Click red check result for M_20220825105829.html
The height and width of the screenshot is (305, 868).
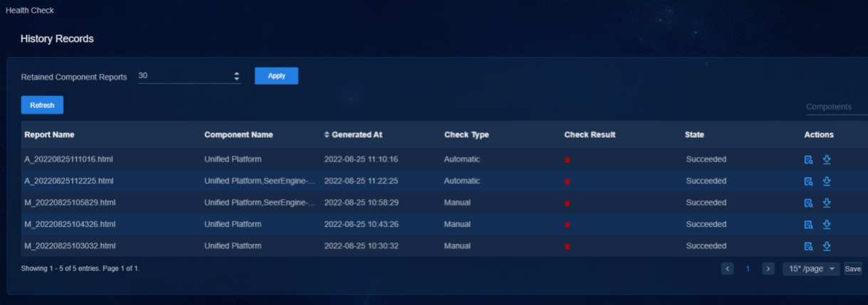point(568,203)
